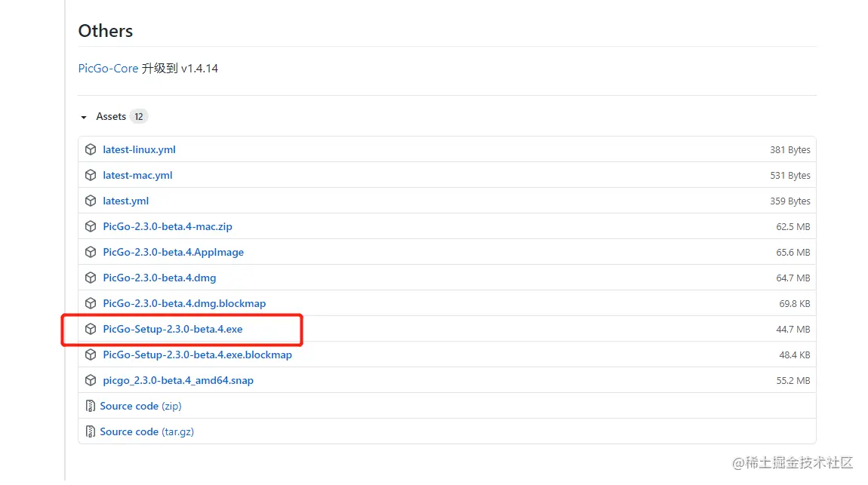Click package icon beside mac.zip asset
The height and width of the screenshot is (485, 868).
point(91,227)
